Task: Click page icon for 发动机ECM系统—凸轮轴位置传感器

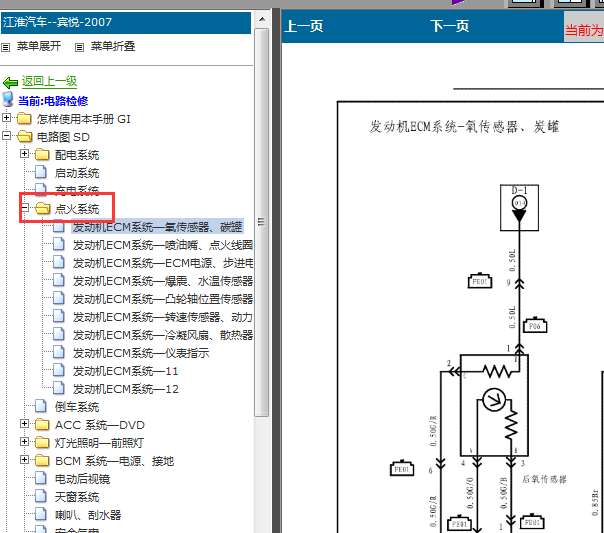Action: click(59, 298)
